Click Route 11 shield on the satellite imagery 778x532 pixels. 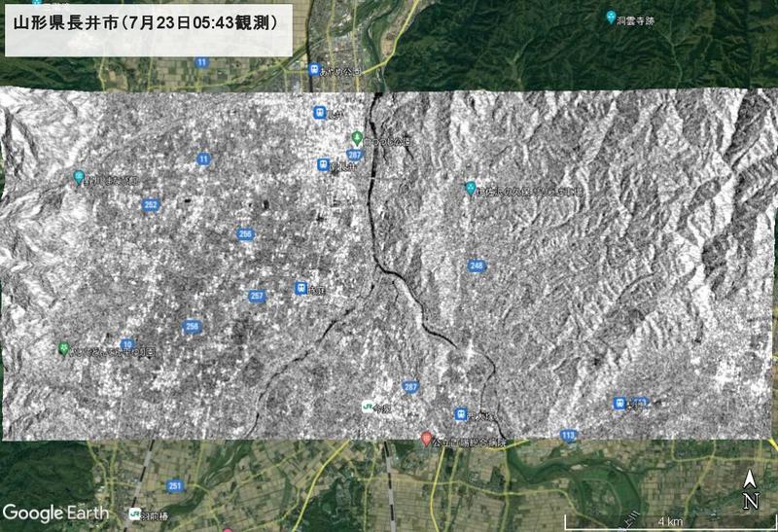coord(201,62)
